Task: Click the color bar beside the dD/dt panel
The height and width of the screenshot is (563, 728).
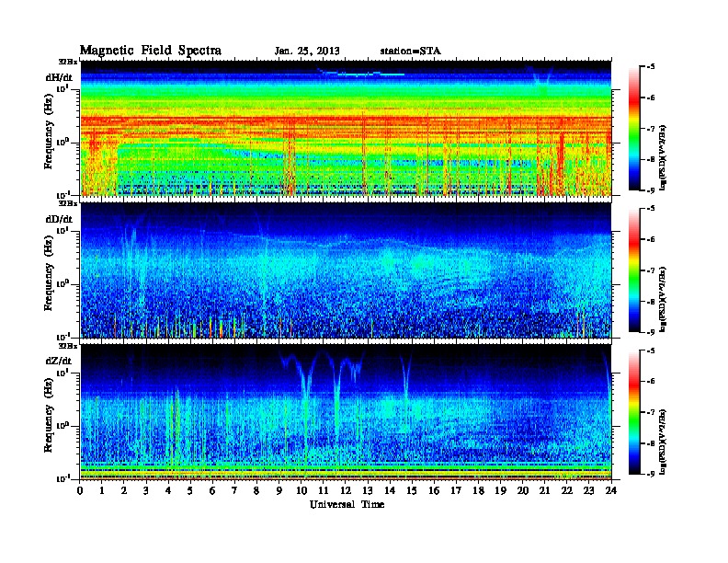Action: point(634,270)
